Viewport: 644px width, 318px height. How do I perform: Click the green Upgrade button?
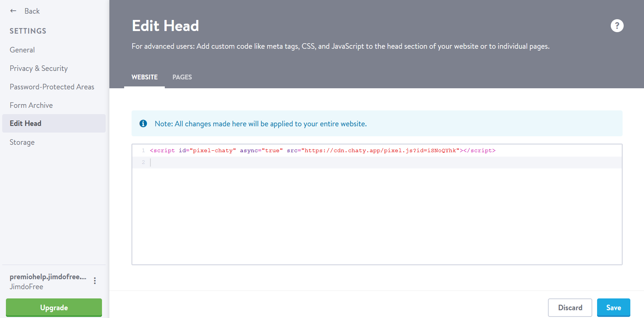point(54,308)
